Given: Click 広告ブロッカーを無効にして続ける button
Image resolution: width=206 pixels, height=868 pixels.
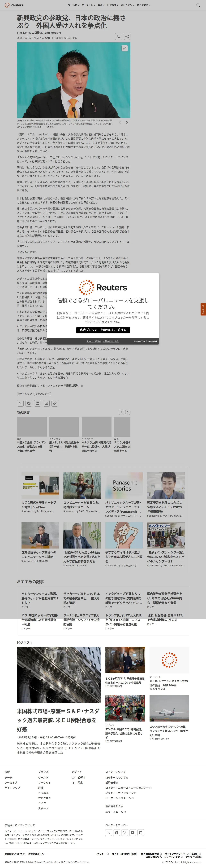Looking at the screenshot, I should click(103, 330).
